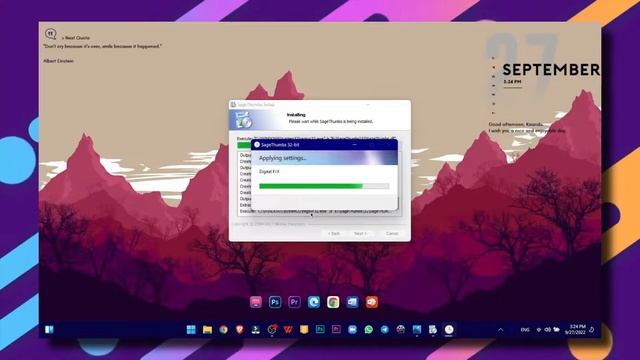Click the pink monitor icon in the dock
The image size is (640, 360).
256,302
